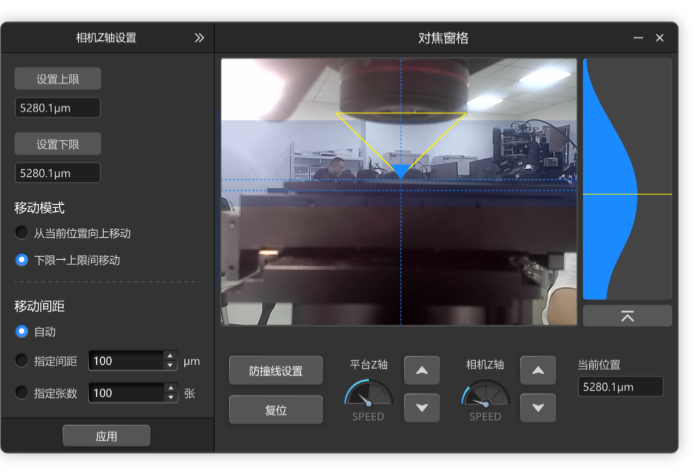
Task: Click the blue focus triangle marker
Action: pyautogui.click(x=401, y=171)
